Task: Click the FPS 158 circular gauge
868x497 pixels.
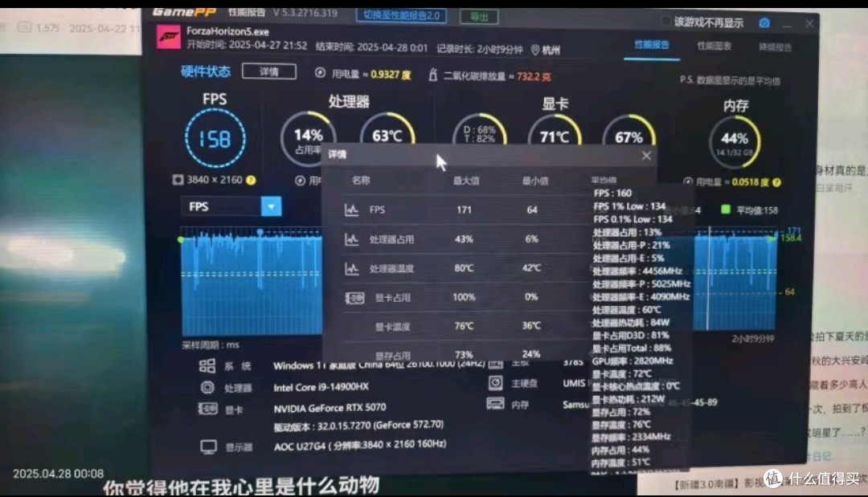Action: pos(215,138)
